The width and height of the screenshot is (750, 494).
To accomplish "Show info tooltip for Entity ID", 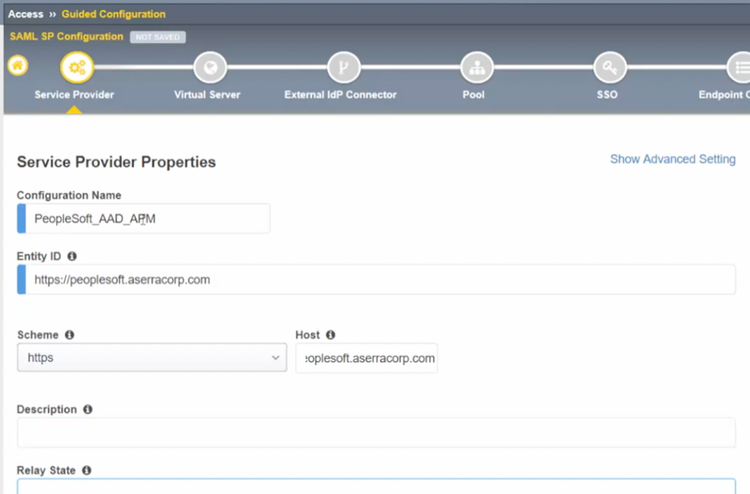I will click(72, 256).
